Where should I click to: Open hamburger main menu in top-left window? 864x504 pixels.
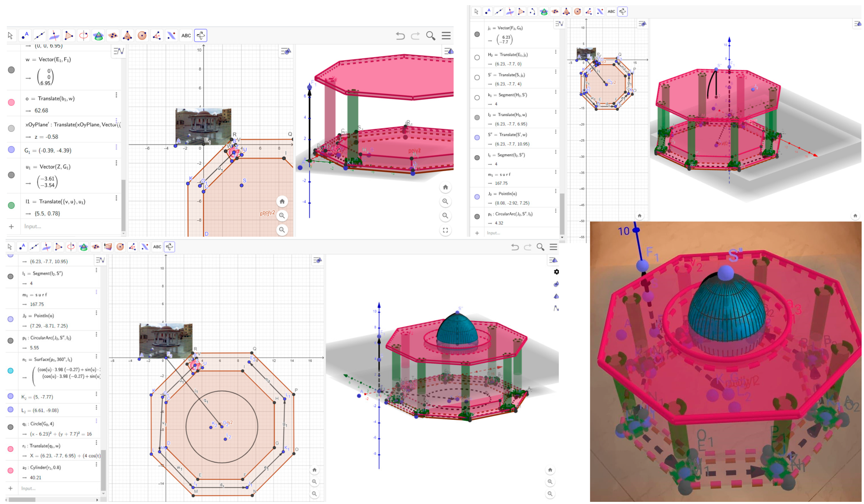446,36
